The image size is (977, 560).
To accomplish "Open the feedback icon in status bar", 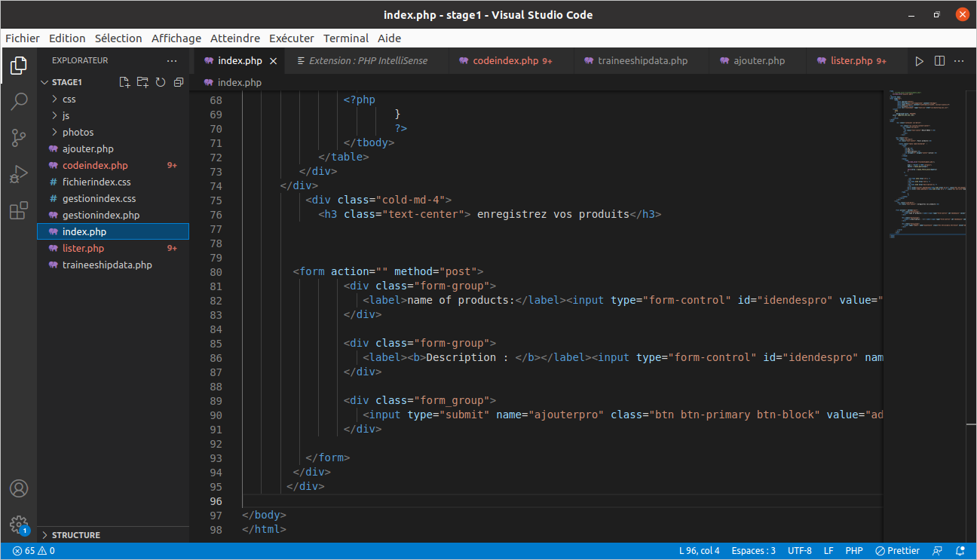I will tap(937, 551).
